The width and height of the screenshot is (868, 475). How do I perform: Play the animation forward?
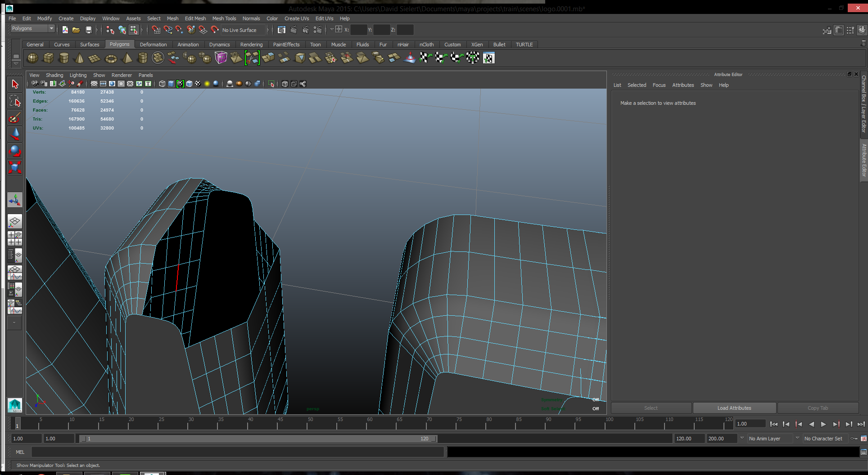[823, 424]
